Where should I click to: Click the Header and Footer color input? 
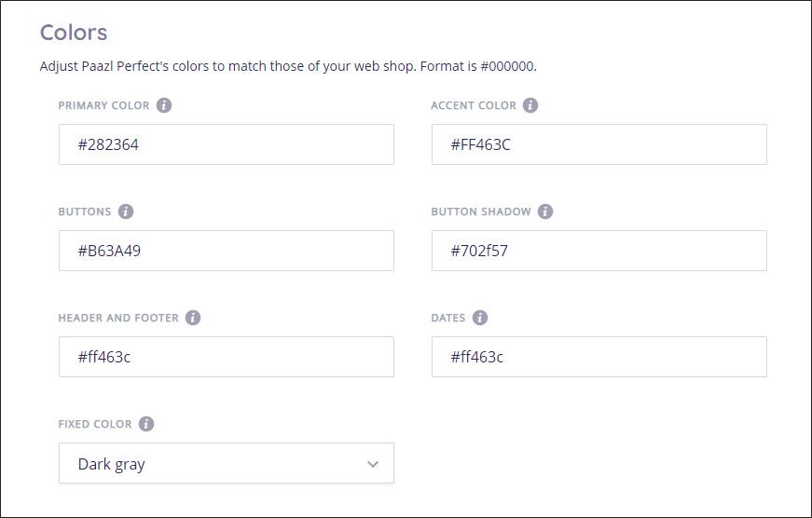227,357
